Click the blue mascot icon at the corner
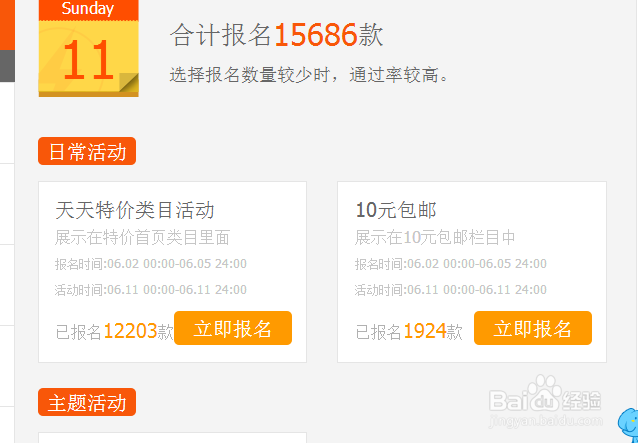Screen dimensions: 638x443 coord(629,426)
